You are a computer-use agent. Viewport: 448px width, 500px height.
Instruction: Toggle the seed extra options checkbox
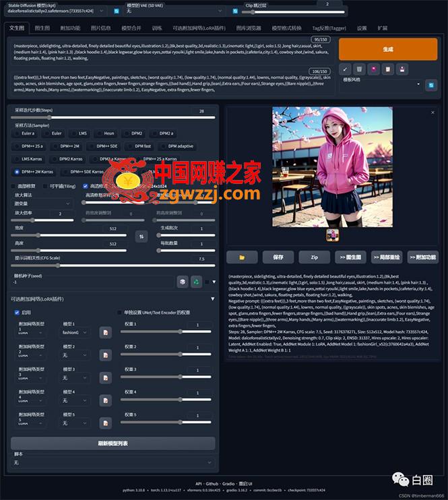pyautogui.click(x=207, y=282)
